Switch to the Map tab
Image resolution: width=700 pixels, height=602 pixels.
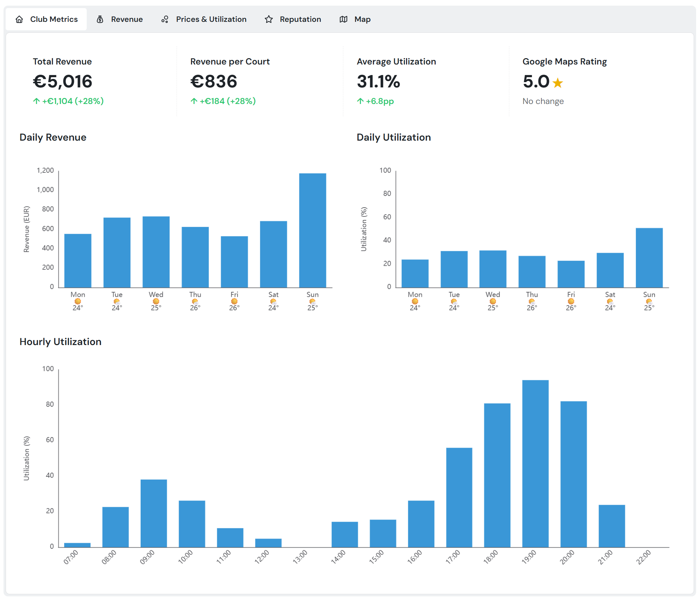click(362, 19)
